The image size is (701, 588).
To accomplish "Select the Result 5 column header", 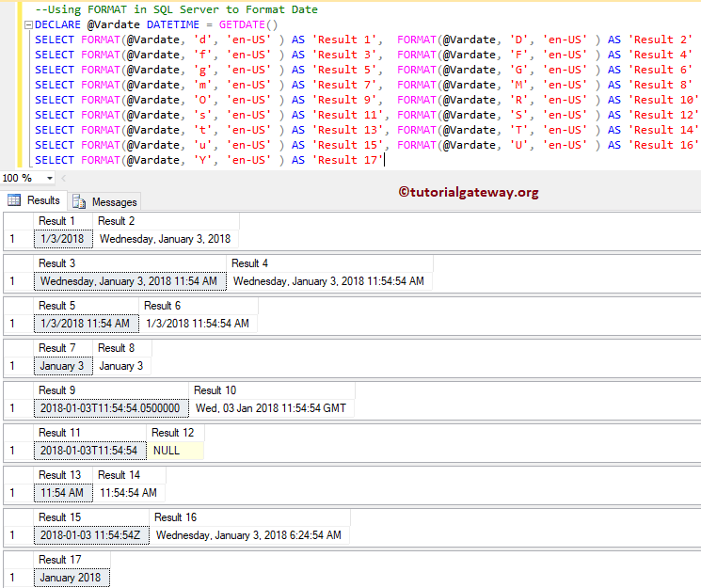I will pyautogui.click(x=87, y=306).
